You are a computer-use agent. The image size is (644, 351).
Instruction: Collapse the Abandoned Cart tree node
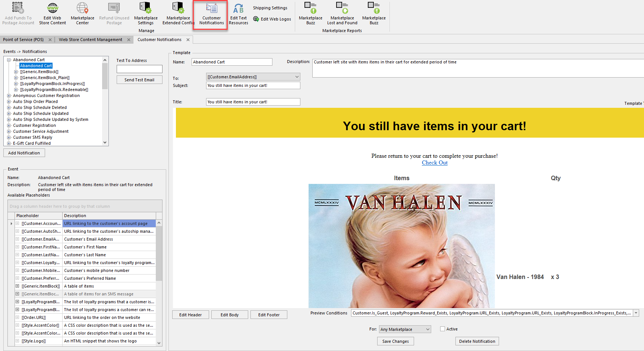9,60
